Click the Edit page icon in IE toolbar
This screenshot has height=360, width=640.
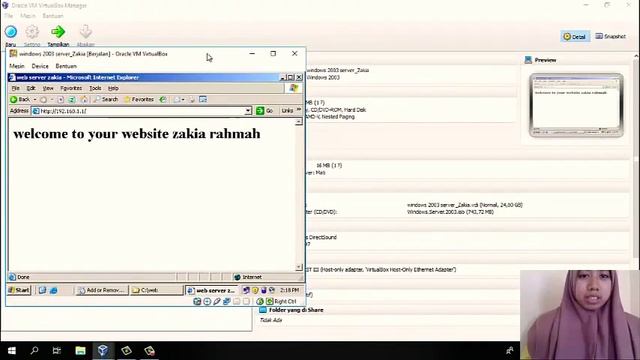point(203,99)
